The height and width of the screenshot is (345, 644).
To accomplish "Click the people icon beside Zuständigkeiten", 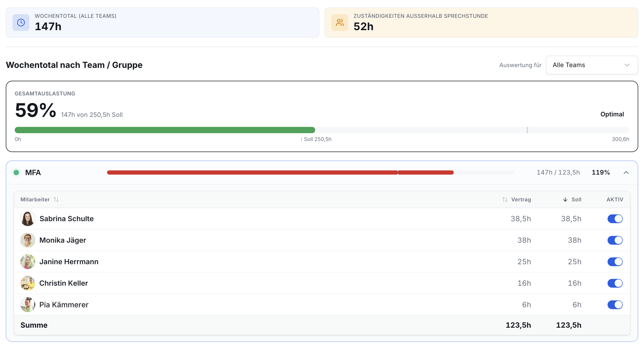I will click(340, 23).
